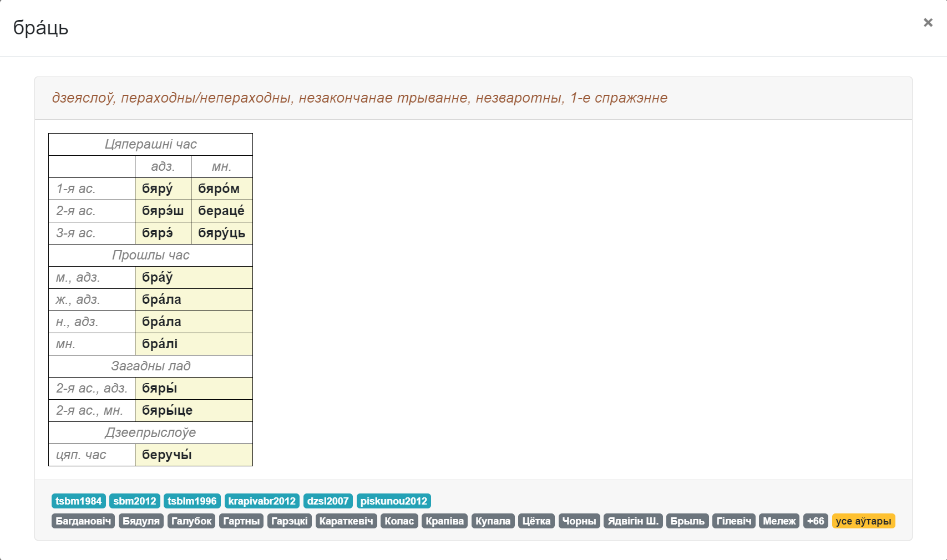Click the imperative form бяры́це

pyautogui.click(x=167, y=411)
